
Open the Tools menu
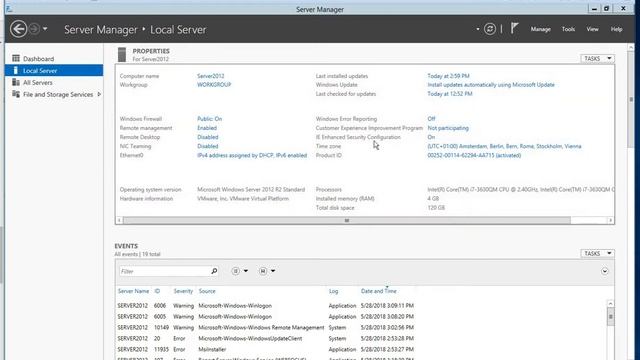(568, 29)
